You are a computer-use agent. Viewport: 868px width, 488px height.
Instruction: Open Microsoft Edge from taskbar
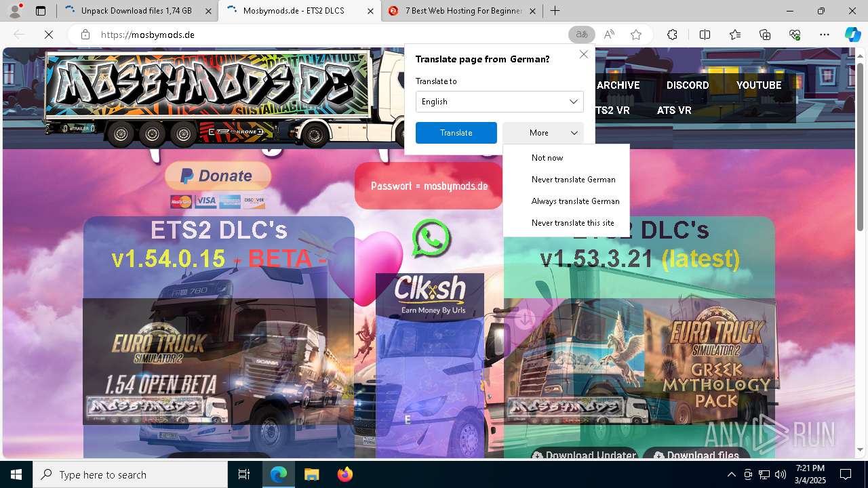(x=279, y=474)
